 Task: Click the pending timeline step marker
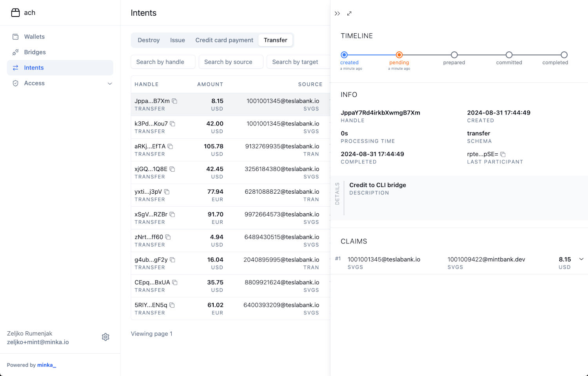[x=399, y=55]
